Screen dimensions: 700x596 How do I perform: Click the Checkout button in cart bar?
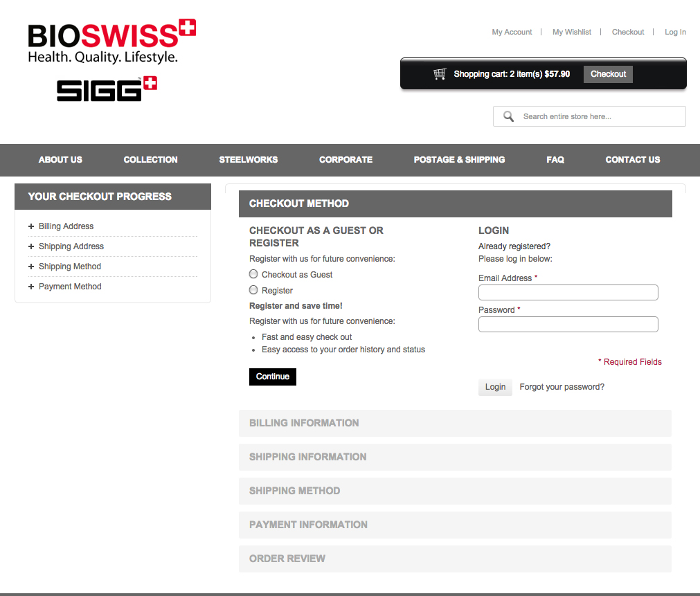coord(608,74)
